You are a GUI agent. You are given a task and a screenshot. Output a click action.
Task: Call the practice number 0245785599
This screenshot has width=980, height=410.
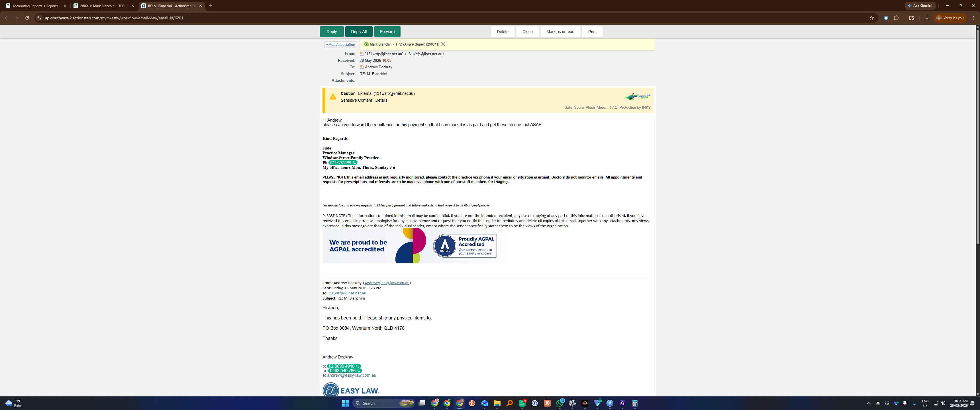343,163
